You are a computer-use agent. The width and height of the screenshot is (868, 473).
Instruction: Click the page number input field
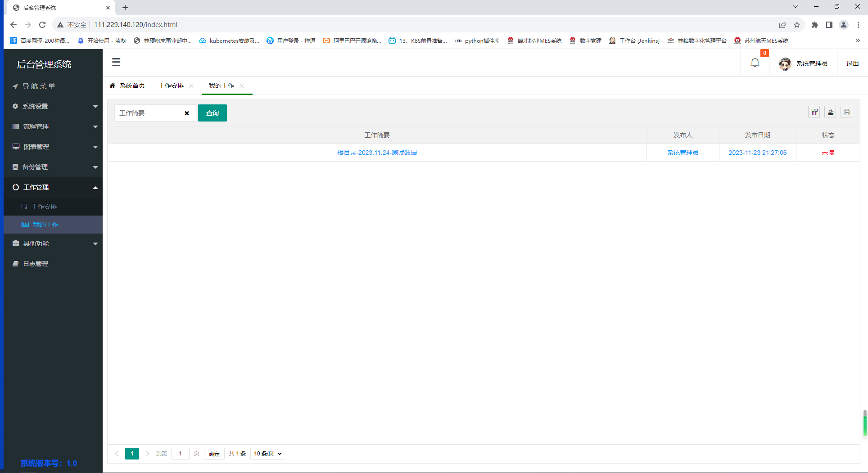tap(181, 453)
